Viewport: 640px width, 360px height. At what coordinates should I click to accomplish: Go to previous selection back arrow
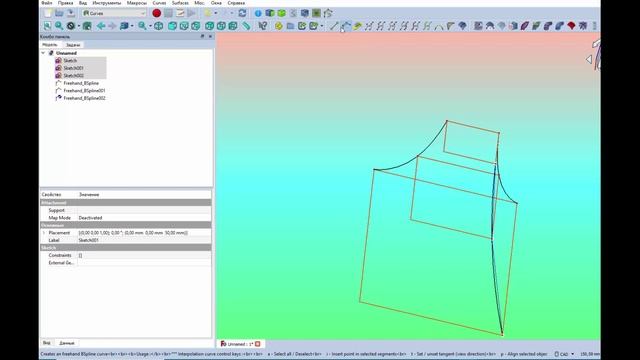tap(101, 26)
